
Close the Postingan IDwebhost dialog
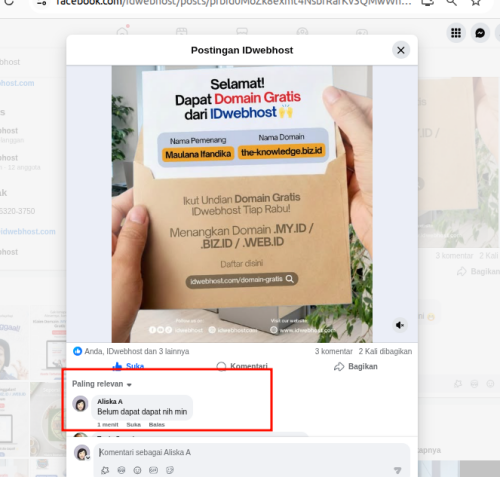tap(401, 50)
